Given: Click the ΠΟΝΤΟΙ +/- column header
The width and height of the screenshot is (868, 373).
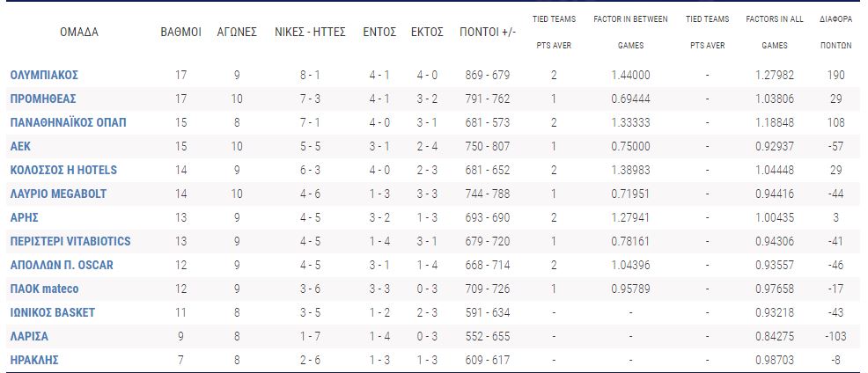Looking at the screenshot, I should 488,32.
